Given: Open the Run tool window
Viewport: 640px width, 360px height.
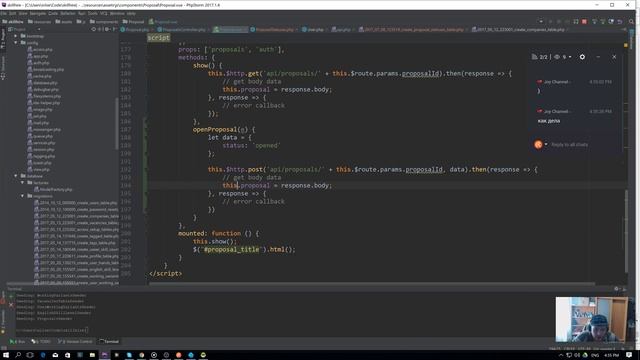Looking at the screenshot, I should [x=18, y=341].
